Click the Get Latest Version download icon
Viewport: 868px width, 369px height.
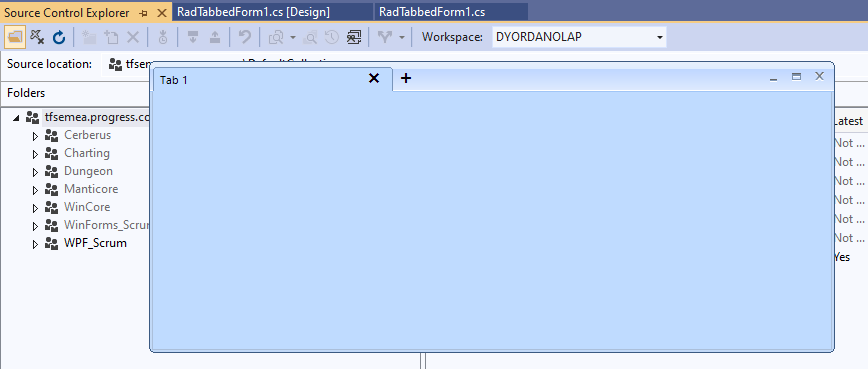[x=193, y=37]
